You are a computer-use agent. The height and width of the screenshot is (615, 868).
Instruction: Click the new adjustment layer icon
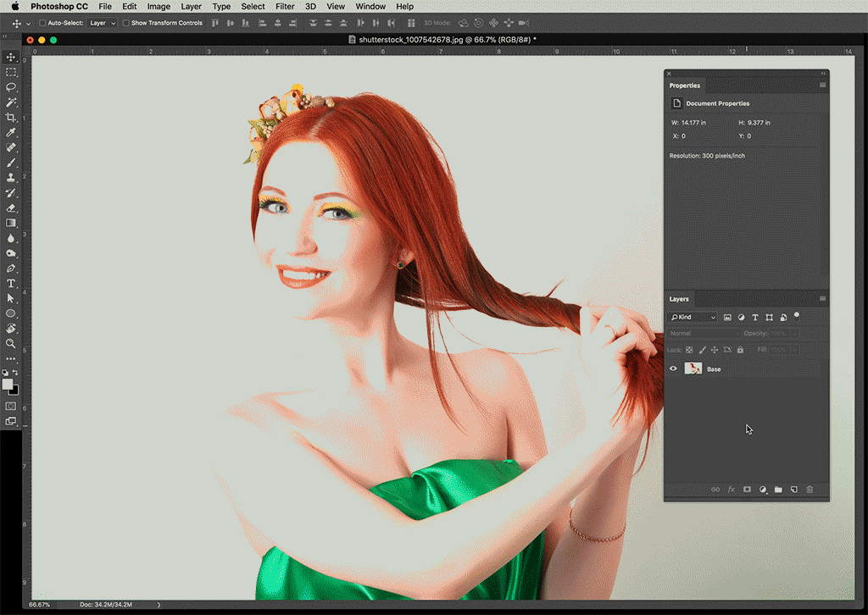pyautogui.click(x=763, y=490)
